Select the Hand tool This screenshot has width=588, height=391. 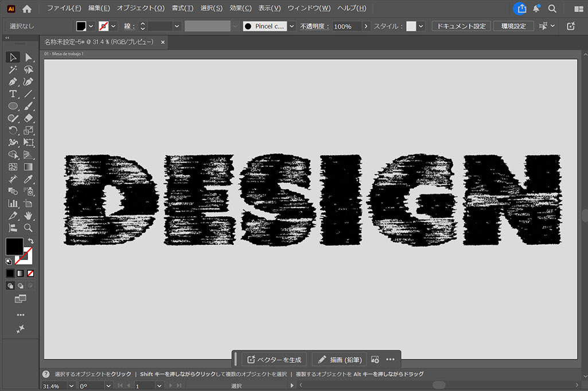coord(29,216)
